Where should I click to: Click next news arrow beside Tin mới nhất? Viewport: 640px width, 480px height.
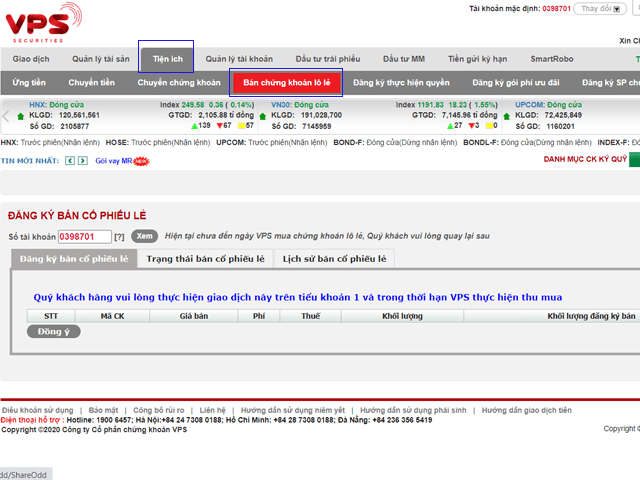point(83,160)
